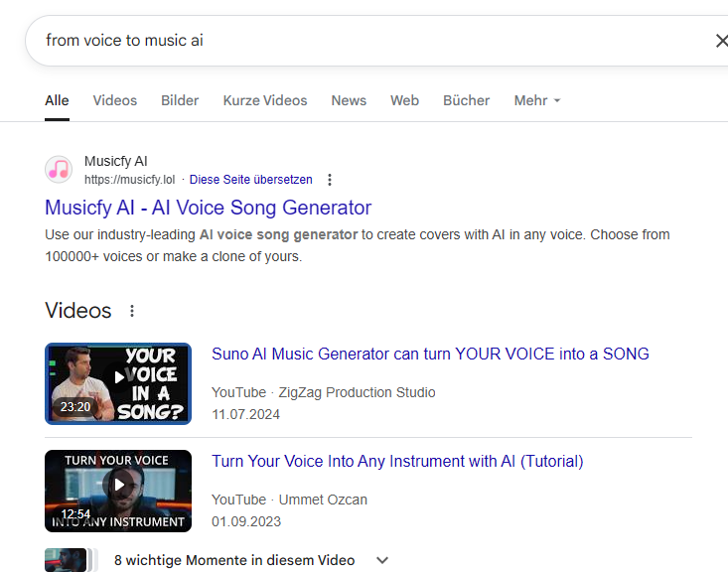Click the Musicfy AI site name

pyautogui.click(x=115, y=161)
